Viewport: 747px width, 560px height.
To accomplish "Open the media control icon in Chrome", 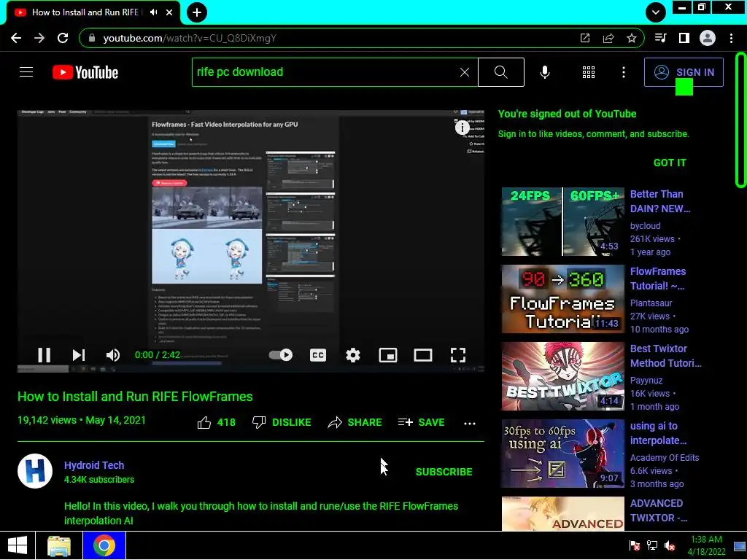I will pos(660,38).
